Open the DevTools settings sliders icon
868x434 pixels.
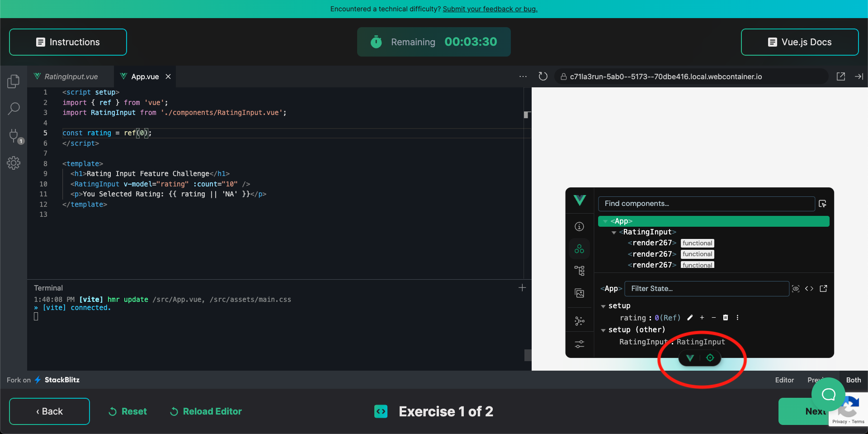pos(580,344)
